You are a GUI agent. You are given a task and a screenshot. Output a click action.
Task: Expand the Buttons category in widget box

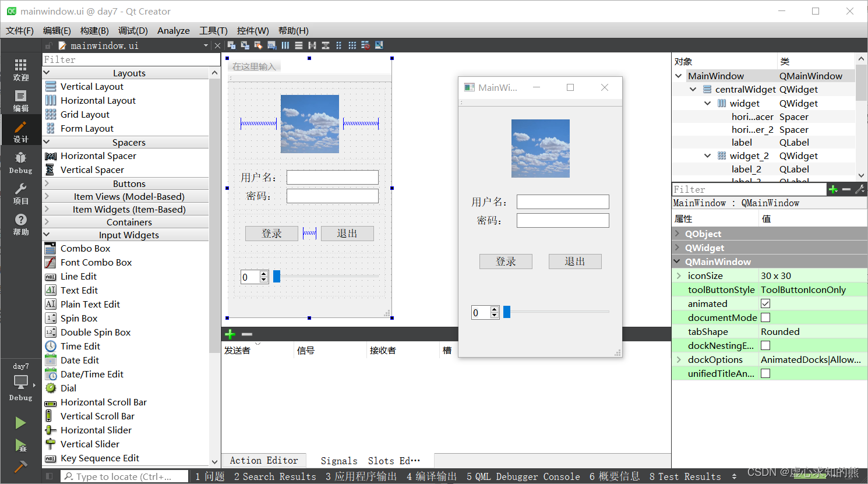click(47, 183)
